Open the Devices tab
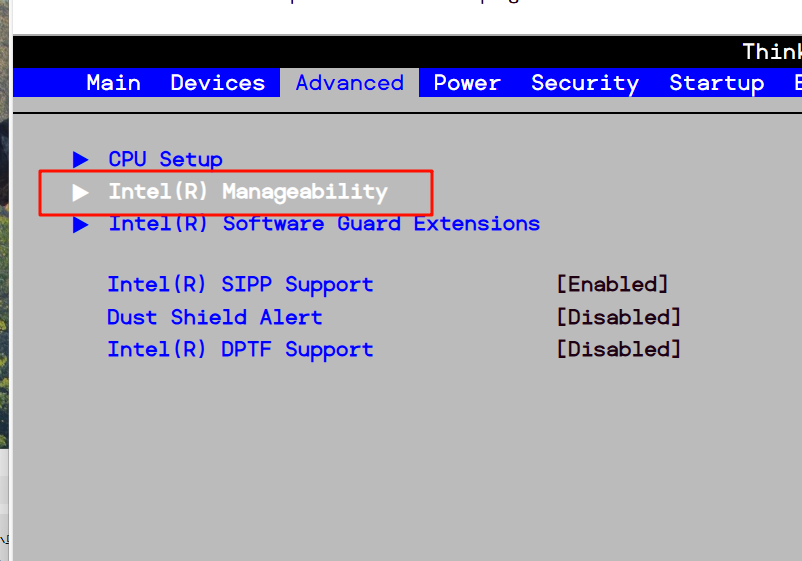 217,83
